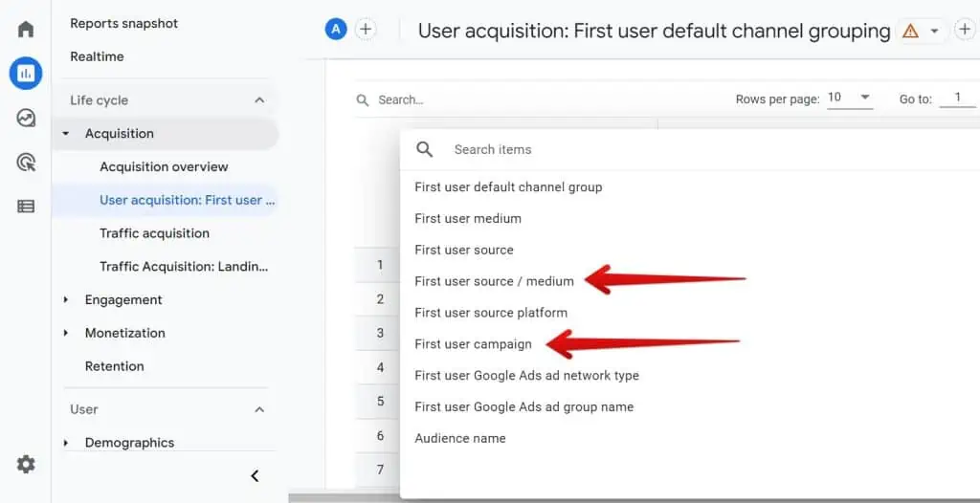Image resolution: width=980 pixels, height=503 pixels.
Task: Open the Configure table icon in the left rail
Action: [x=26, y=207]
